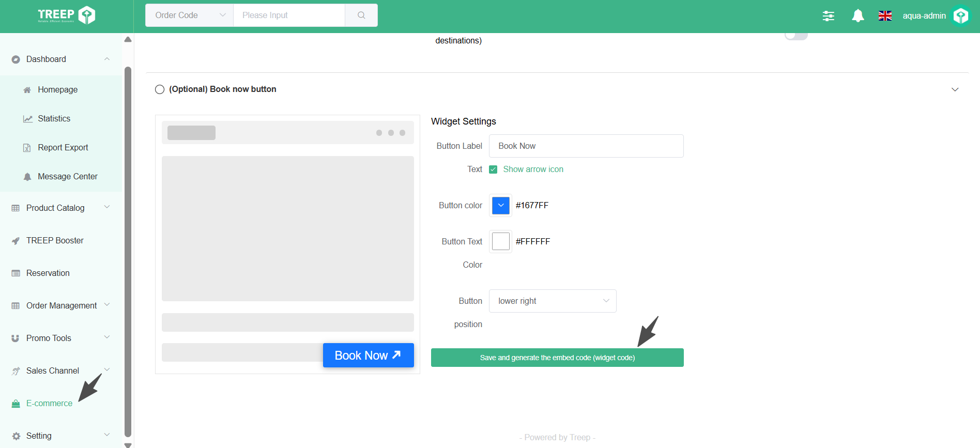Open the white Button Text Color swatch

(501, 241)
